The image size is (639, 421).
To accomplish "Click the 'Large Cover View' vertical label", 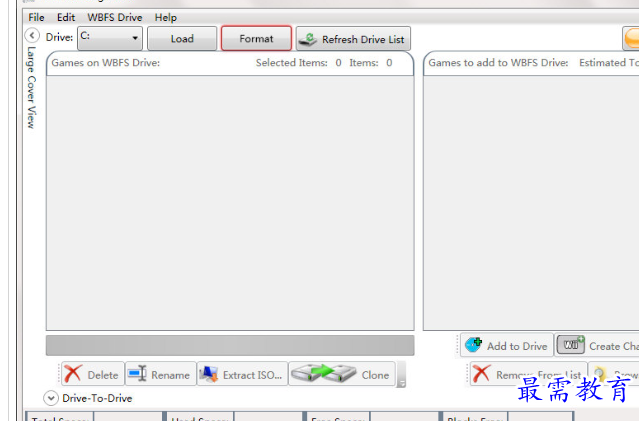I will point(31,87).
